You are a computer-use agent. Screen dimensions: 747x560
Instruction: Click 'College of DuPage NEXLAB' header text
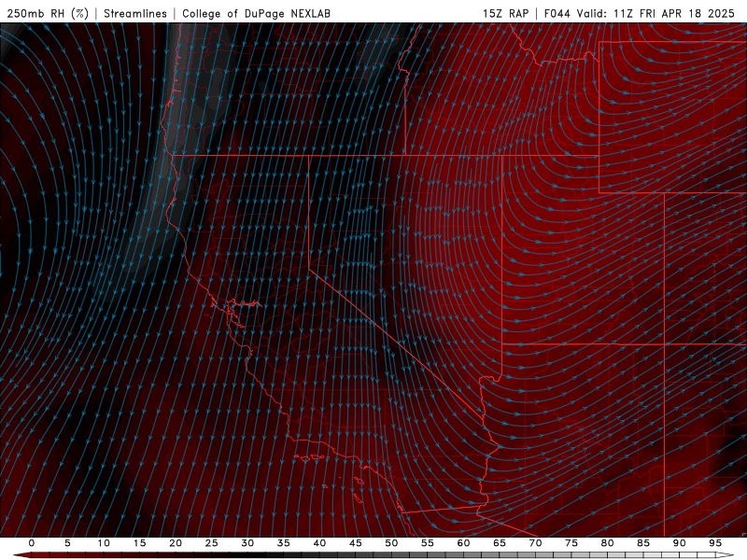tap(256, 13)
